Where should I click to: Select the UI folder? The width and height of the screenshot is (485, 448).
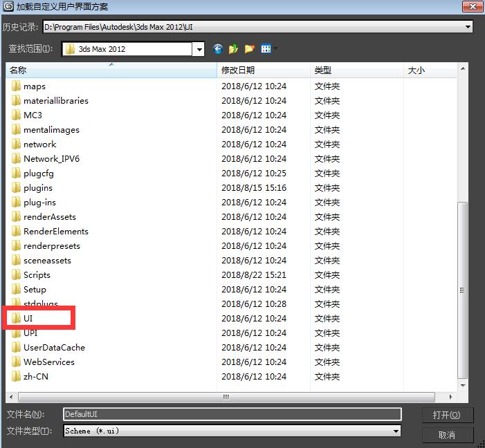click(x=28, y=318)
